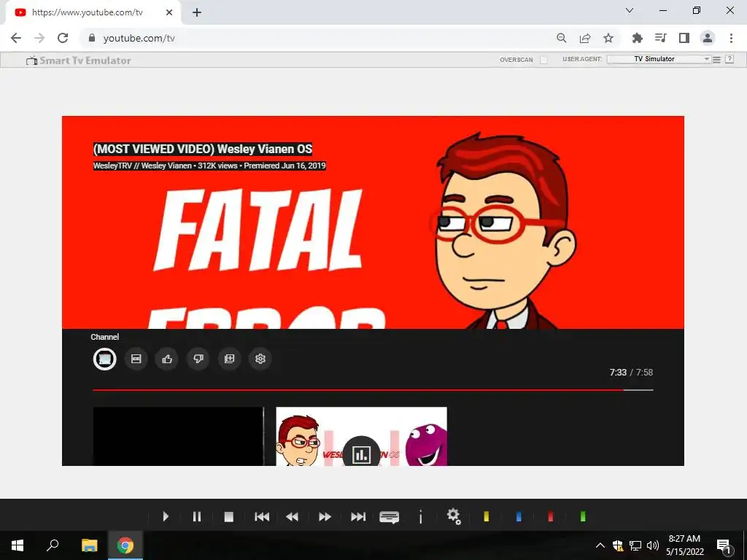Viewport: 747px width, 560px height.
Task: View site information lock icon
Action: (x=92, y=38)
